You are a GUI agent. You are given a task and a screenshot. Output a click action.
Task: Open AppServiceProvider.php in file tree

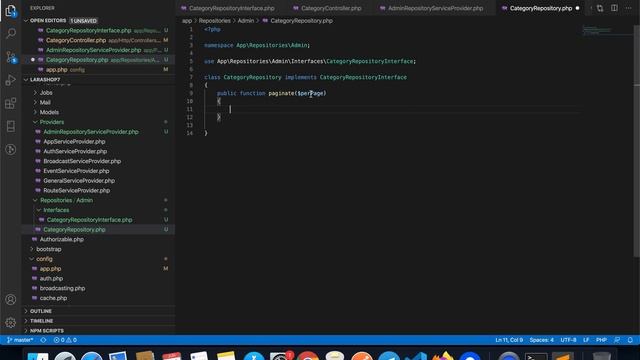point(74,142)
